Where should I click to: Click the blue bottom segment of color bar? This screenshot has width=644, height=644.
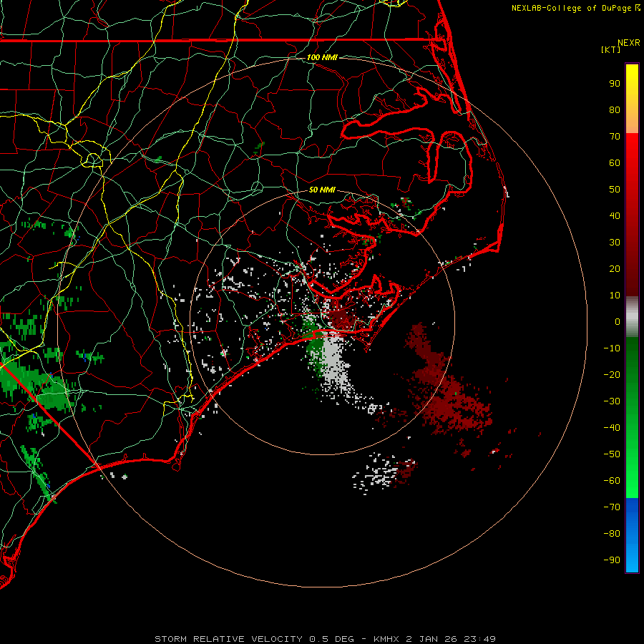point(632,535)
